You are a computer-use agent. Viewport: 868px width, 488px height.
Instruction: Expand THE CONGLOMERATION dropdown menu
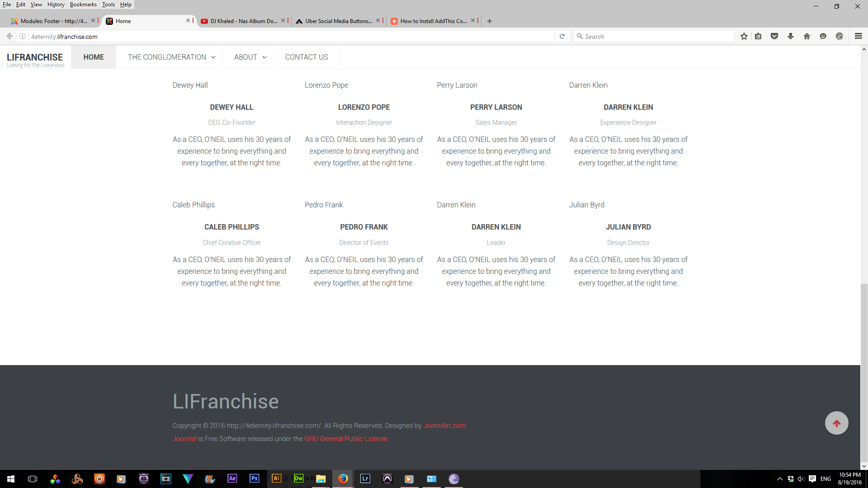coord(172,57)
